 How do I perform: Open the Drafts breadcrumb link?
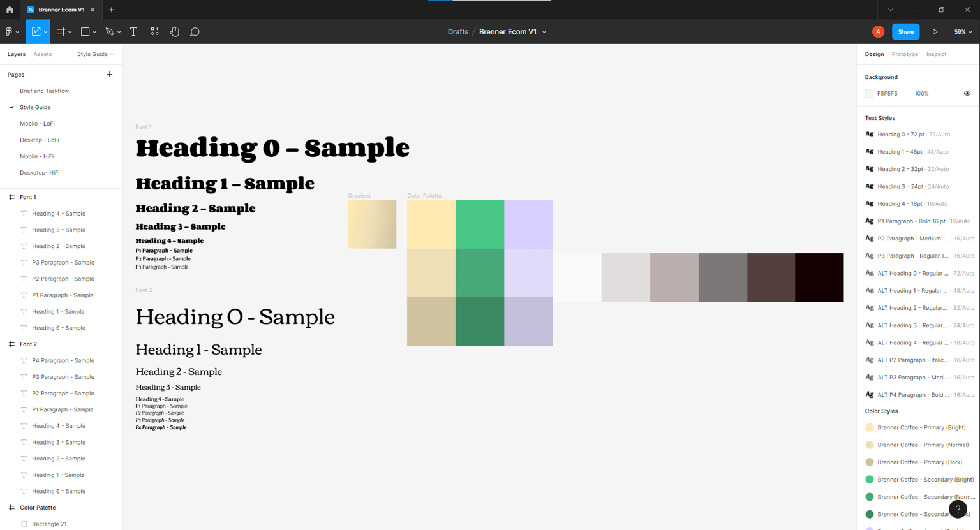click(458, 32)
